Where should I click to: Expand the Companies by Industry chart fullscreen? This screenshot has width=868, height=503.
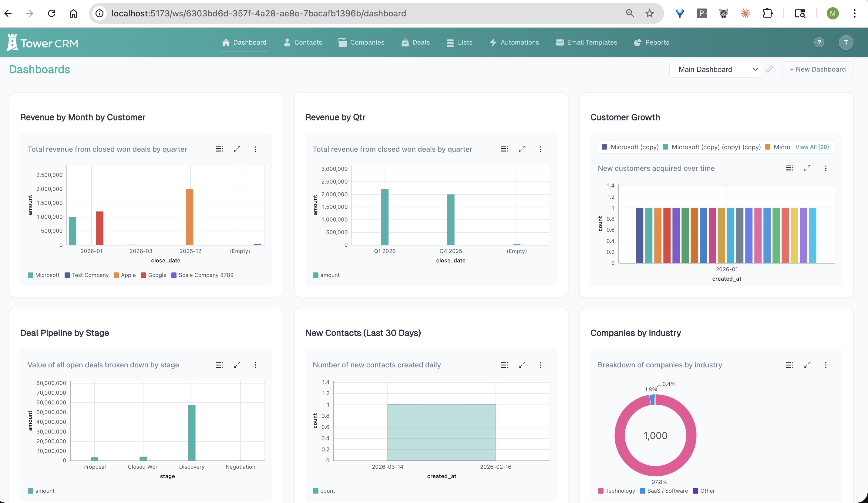coord(807,365)
